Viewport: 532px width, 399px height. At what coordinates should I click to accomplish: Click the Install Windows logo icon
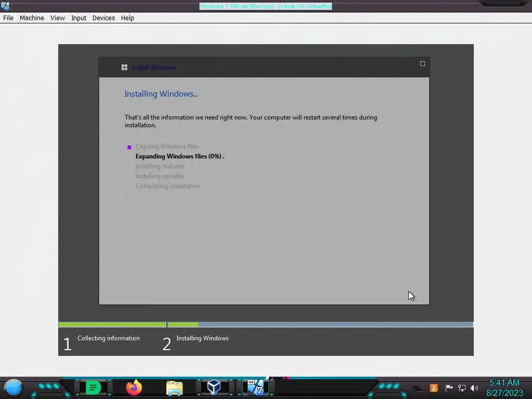[x=125, y=68]
